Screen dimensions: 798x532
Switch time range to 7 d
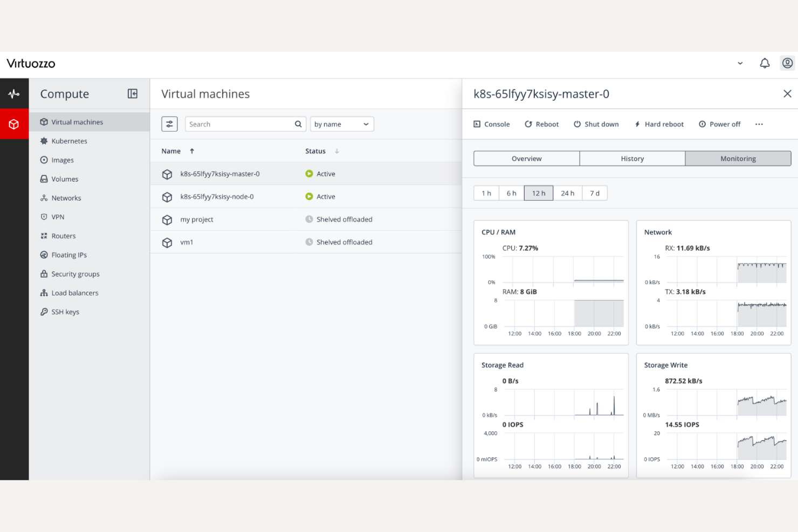click(594, 192)
